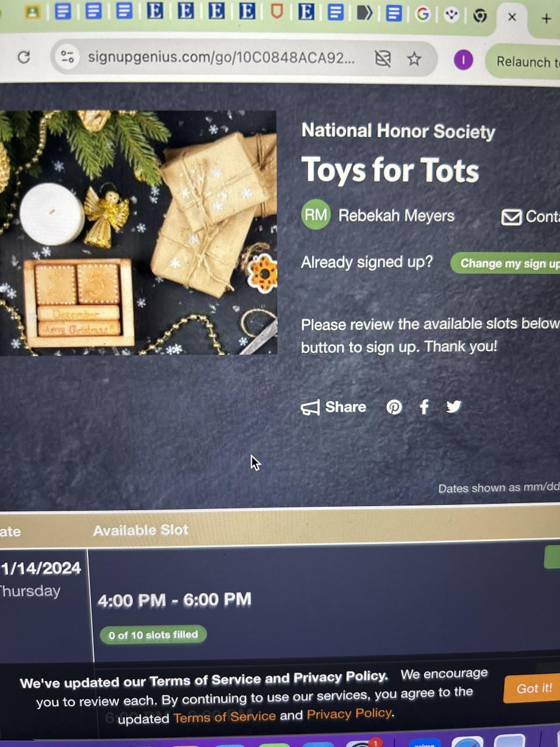Click Change my sign up button
The image size is (560, 747).
pyautogui.click(x=505, y=263)
